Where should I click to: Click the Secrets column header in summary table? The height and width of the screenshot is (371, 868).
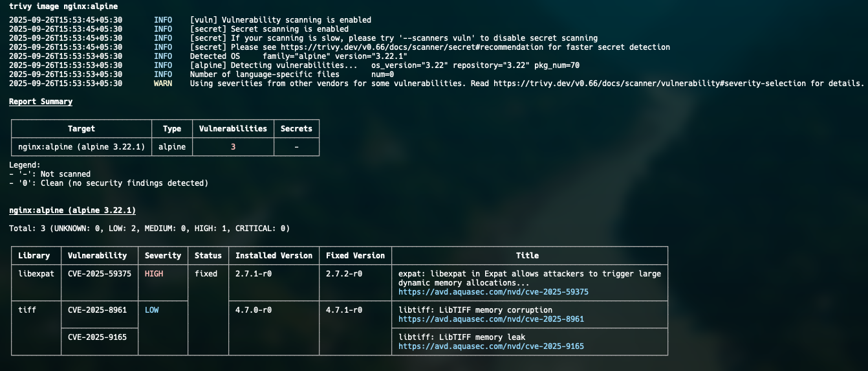[x=296, y=129]
